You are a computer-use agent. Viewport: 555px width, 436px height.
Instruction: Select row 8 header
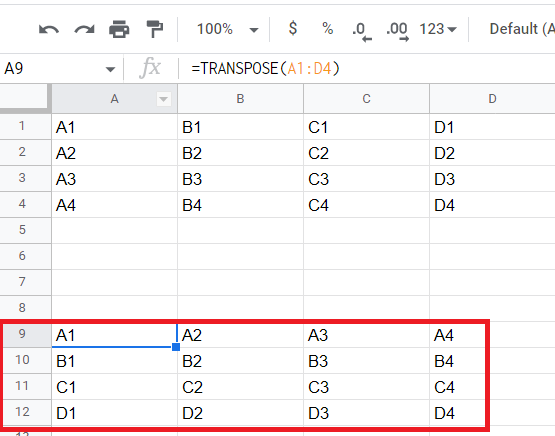click(25, 308)
